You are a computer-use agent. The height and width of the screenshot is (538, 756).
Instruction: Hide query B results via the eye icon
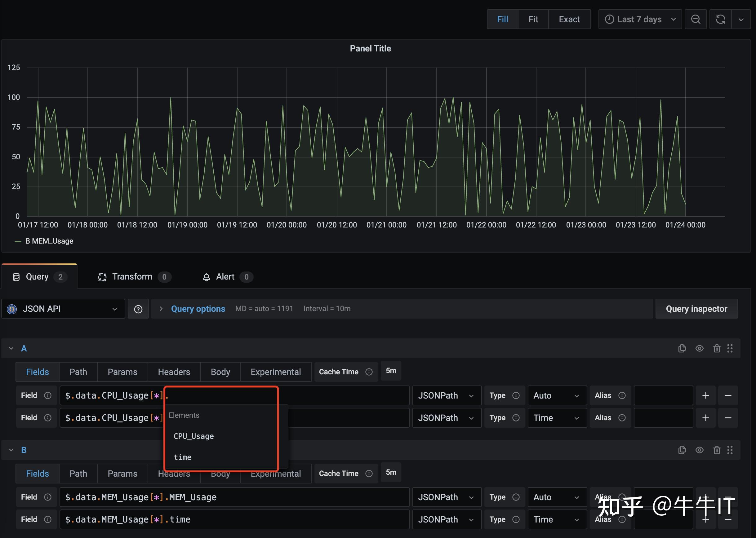699,450
